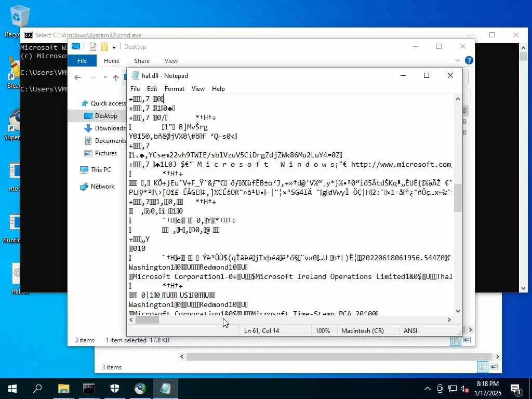
Task: Switch to the View ribbon tab in Explorer
Action: pyautogui.click(x=171, y=61)
